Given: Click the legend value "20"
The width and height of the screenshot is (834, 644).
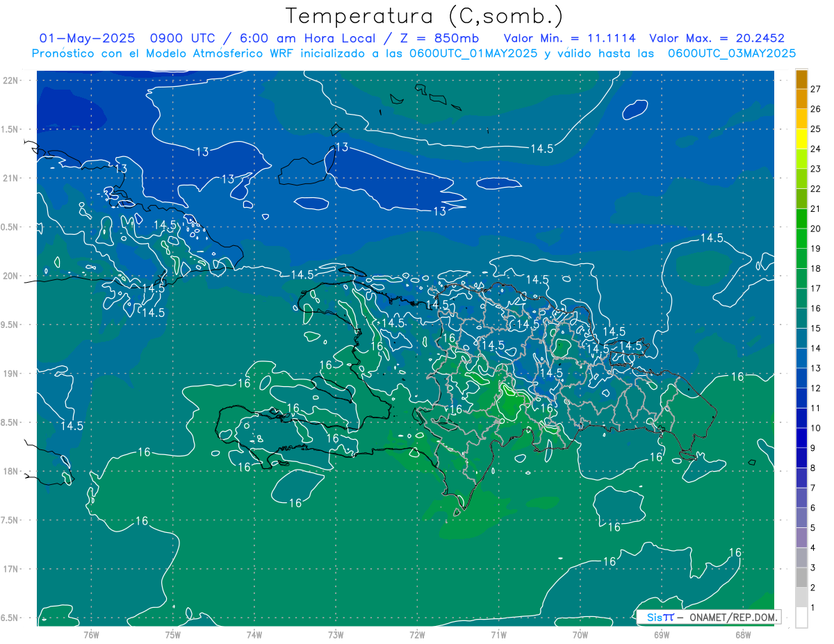Looking at the screenshot, I should (816, 229).
